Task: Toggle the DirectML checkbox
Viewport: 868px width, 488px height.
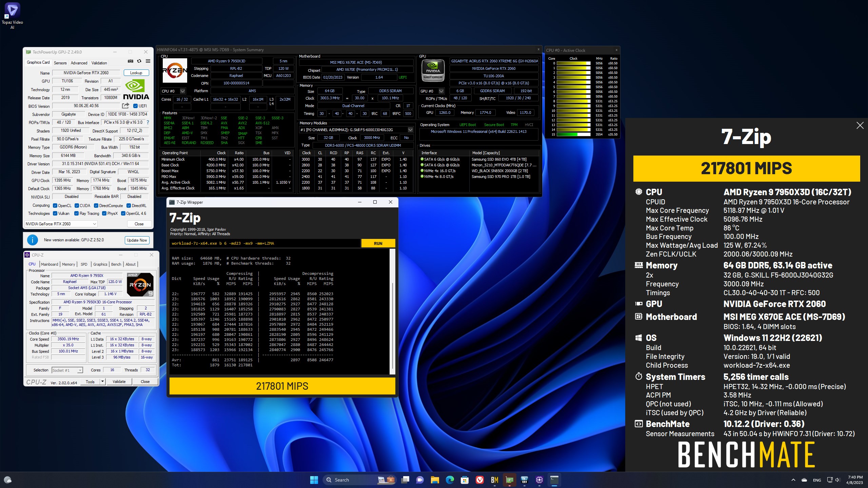Action: [x=129, y=206]
